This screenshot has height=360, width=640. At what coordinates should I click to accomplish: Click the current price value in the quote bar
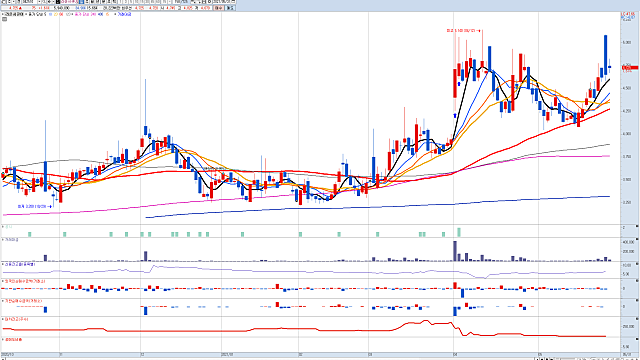click(13, 8)
